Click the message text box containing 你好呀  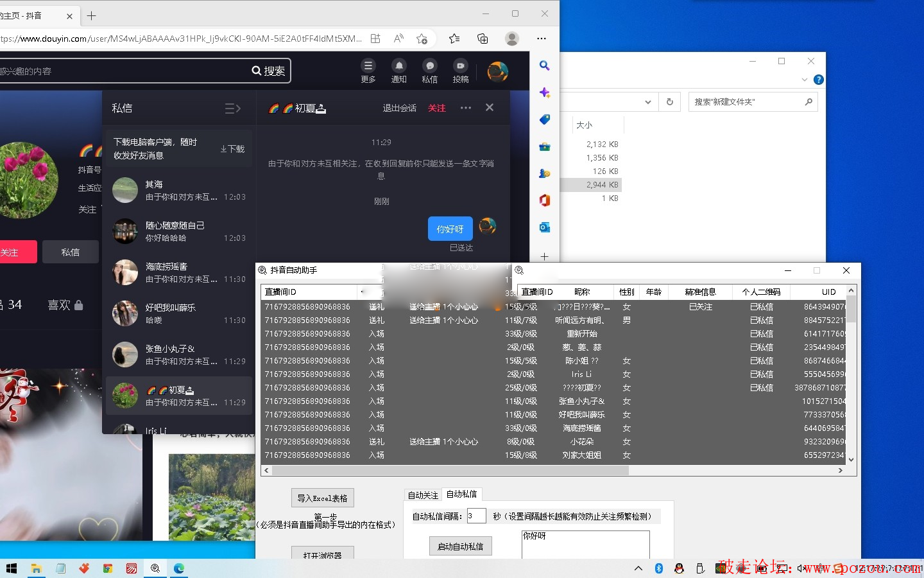(x=585, y=544)
